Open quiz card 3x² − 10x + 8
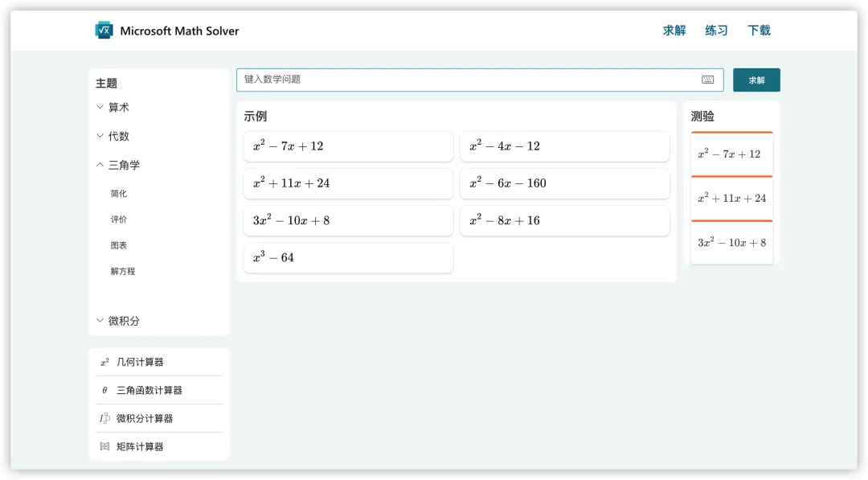This screenshot has height=480, width=868. (731, 243)
